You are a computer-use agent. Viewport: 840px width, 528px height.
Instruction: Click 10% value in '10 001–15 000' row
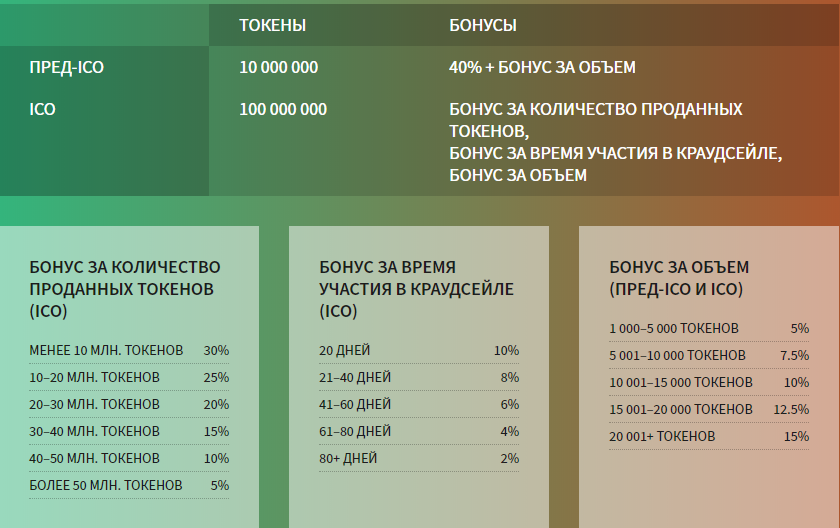[x=797, y=382]
